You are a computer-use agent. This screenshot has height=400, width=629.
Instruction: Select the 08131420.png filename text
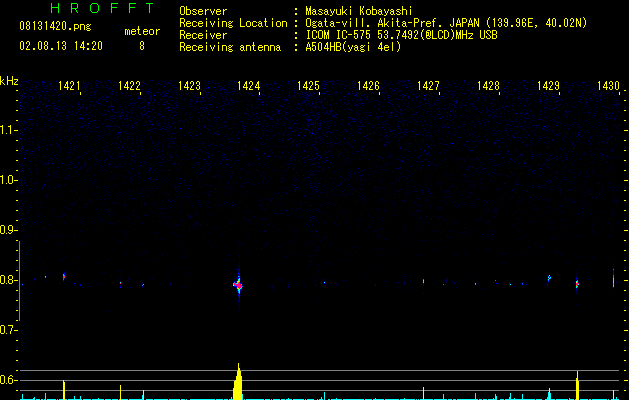tap(55, 27)
